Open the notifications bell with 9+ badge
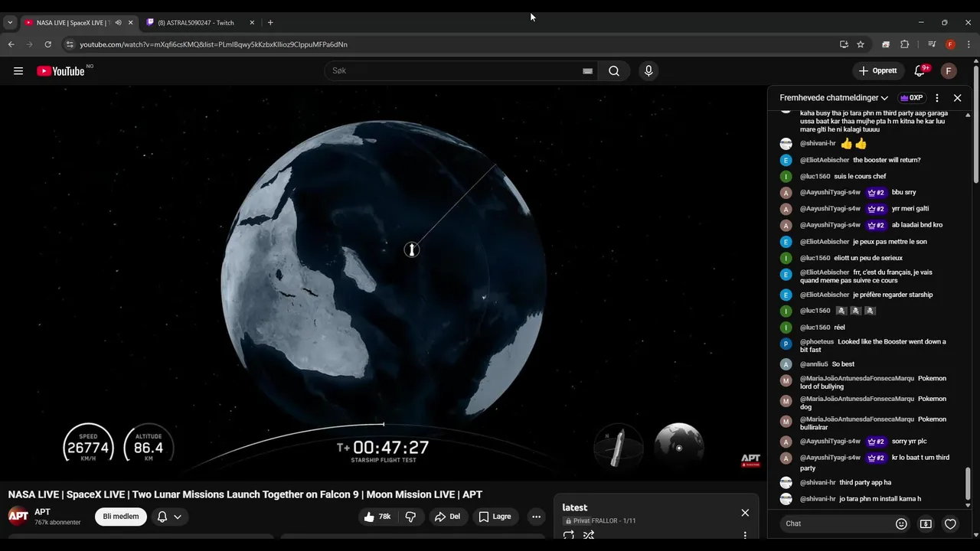The height and width of the screenshot is (551, 980). 920,71
